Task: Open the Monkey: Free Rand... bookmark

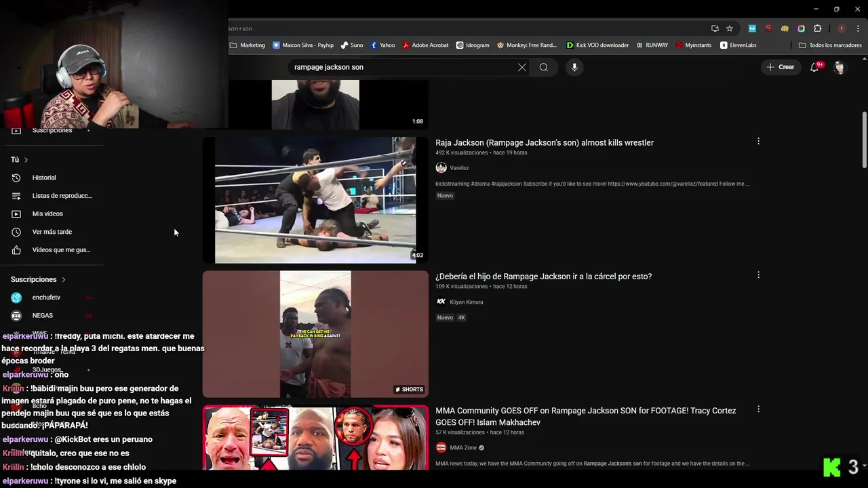Action: tap(527, 45)
